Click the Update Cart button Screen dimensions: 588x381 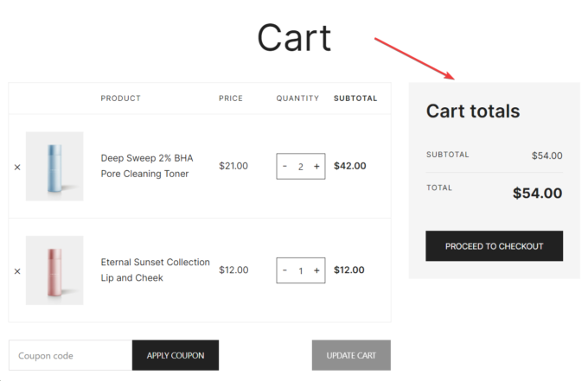coord(351,356)
